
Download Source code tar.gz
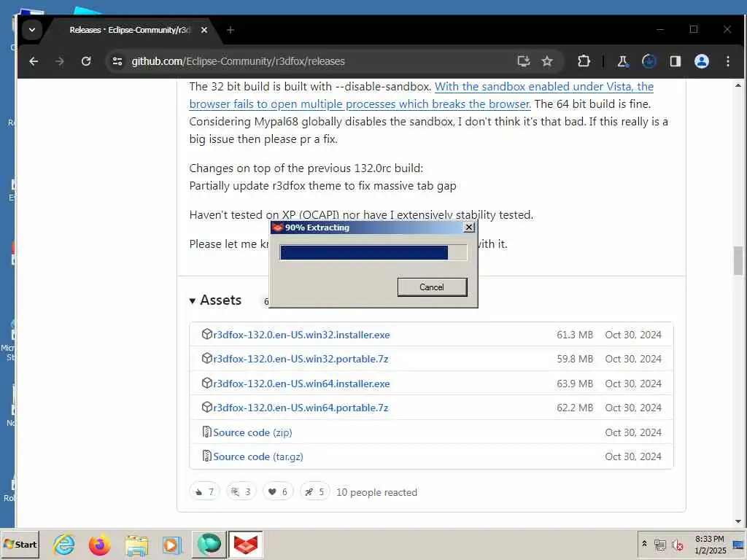pos(258,456)
